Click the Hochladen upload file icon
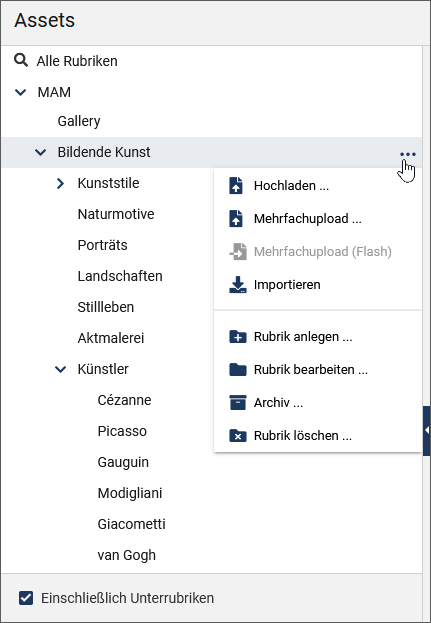431x623 pixels. 236,186
